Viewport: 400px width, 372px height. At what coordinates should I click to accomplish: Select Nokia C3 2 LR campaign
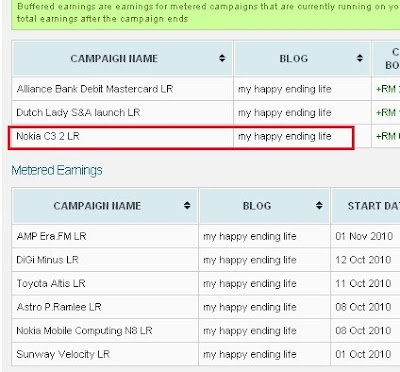point(48,136)
